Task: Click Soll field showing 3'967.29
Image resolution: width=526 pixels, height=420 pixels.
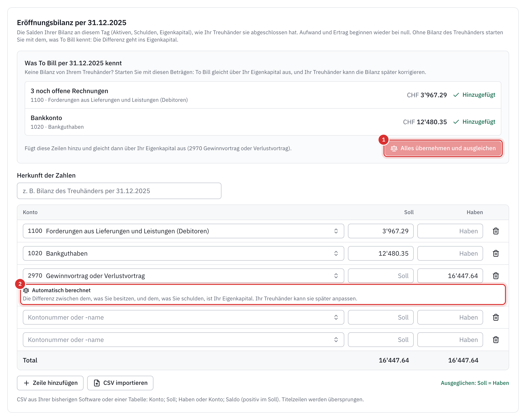Action: (x=381, y=231)
